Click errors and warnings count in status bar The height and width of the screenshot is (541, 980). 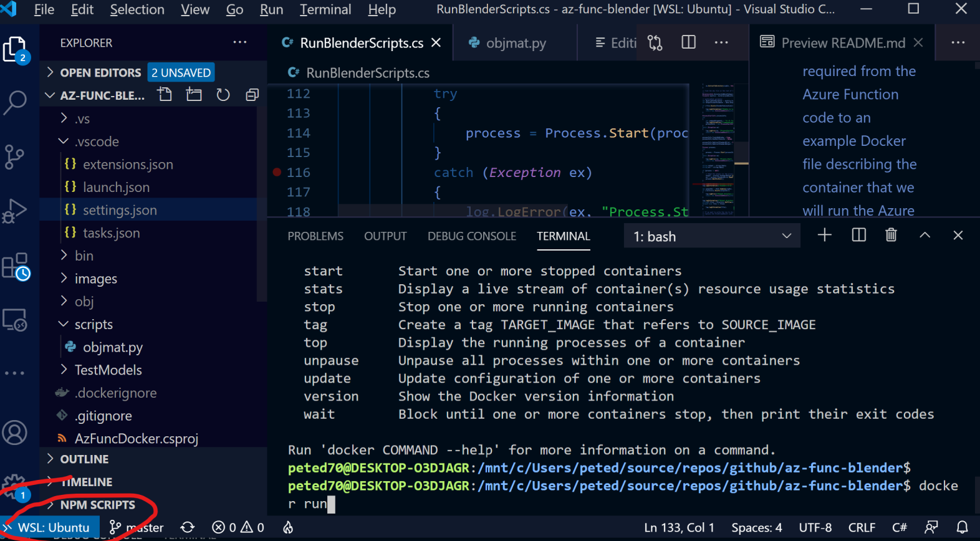tap(238, 528)
